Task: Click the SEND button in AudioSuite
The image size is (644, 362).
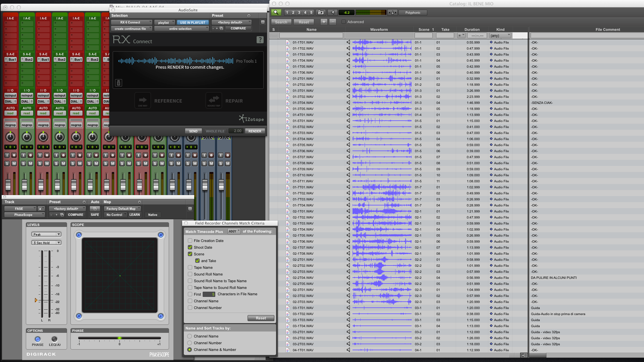Action: point(193,131)
